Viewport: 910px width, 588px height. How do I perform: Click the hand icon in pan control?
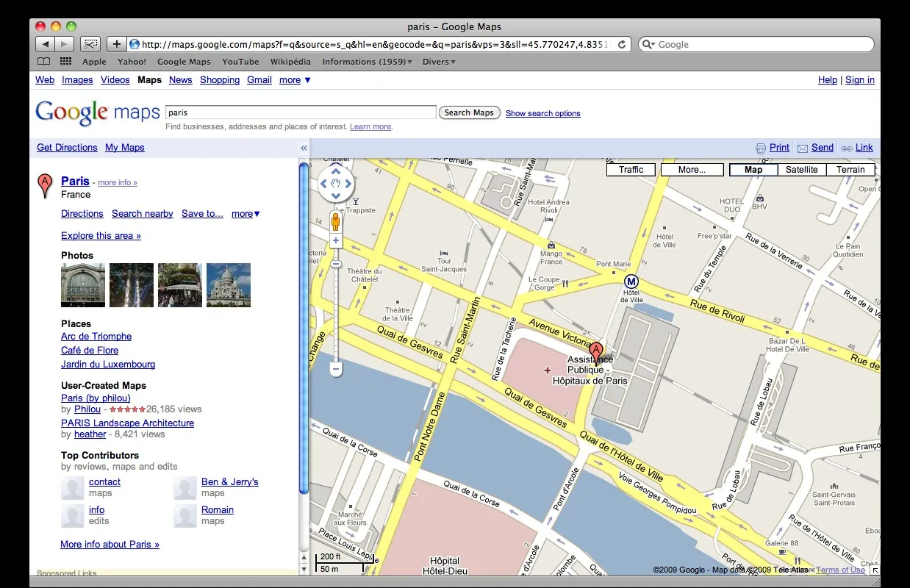coord(336,184)
